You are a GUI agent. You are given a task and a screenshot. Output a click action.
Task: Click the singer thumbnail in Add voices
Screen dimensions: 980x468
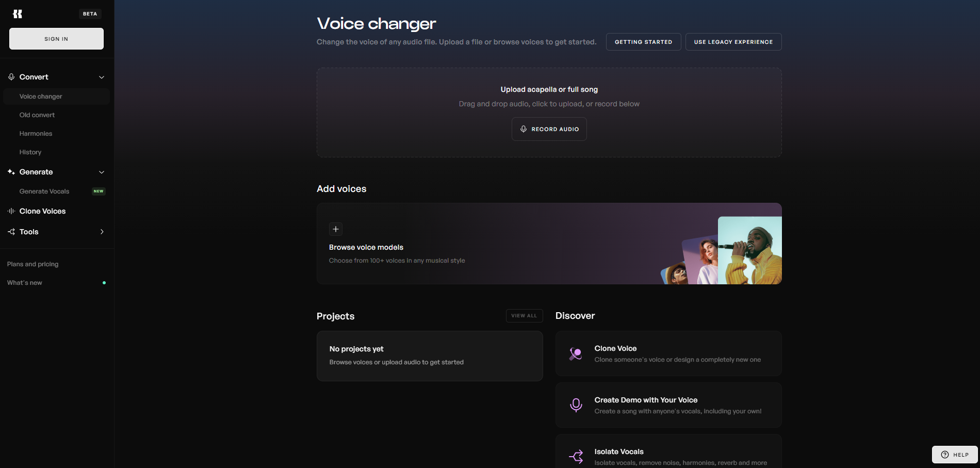[x=749, y=250]
